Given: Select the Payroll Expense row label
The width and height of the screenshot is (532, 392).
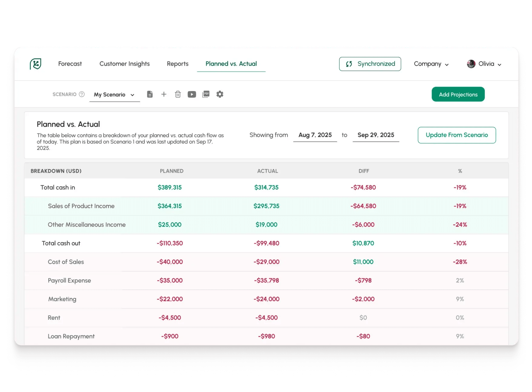Looking at the screenshot, I should 69,281.
